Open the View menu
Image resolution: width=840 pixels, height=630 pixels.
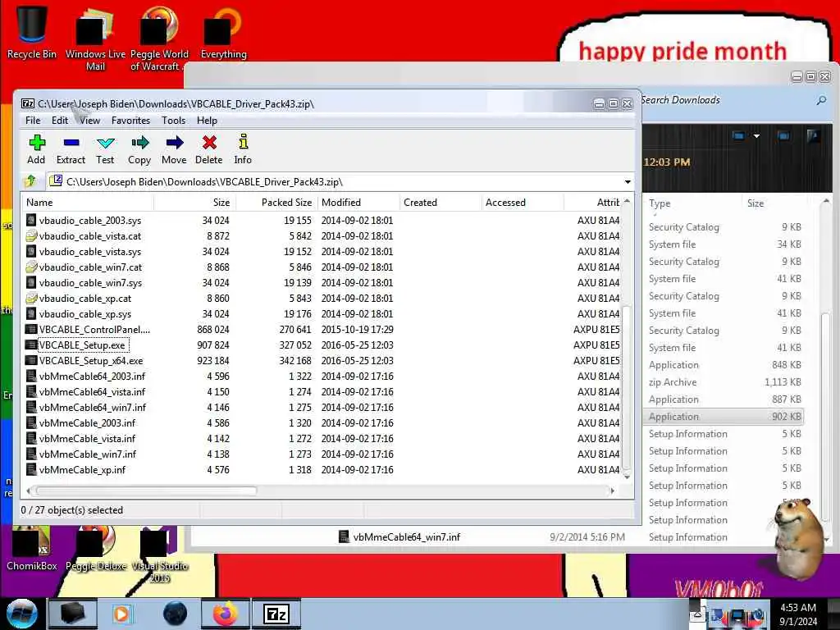pos(89,121)
